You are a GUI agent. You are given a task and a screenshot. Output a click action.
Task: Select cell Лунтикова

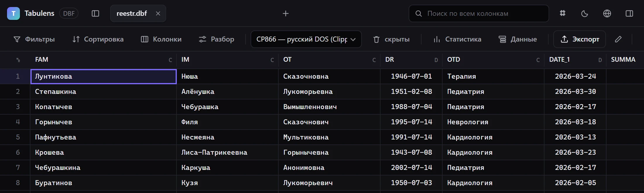pyautogui.click(x=103, y=76)
